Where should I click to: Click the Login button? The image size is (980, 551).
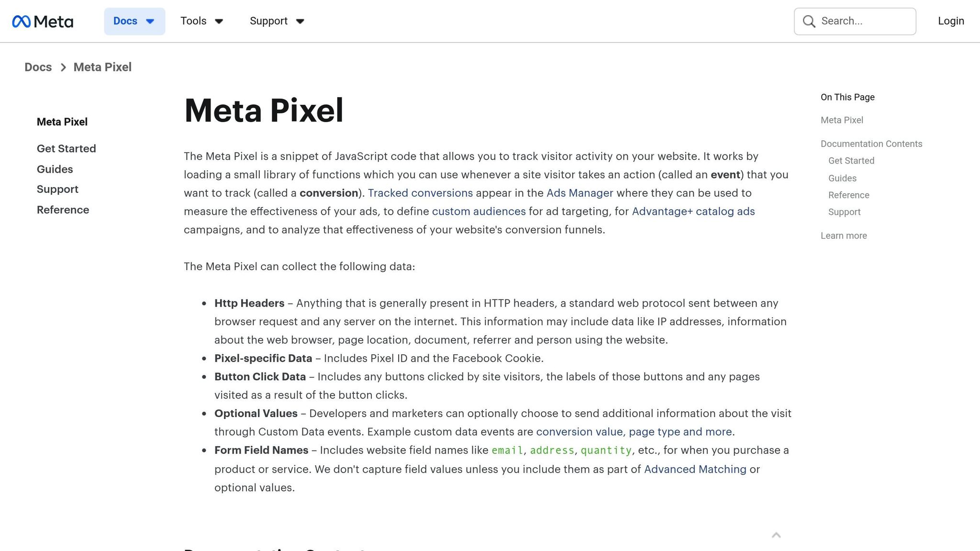pos(950,21)
